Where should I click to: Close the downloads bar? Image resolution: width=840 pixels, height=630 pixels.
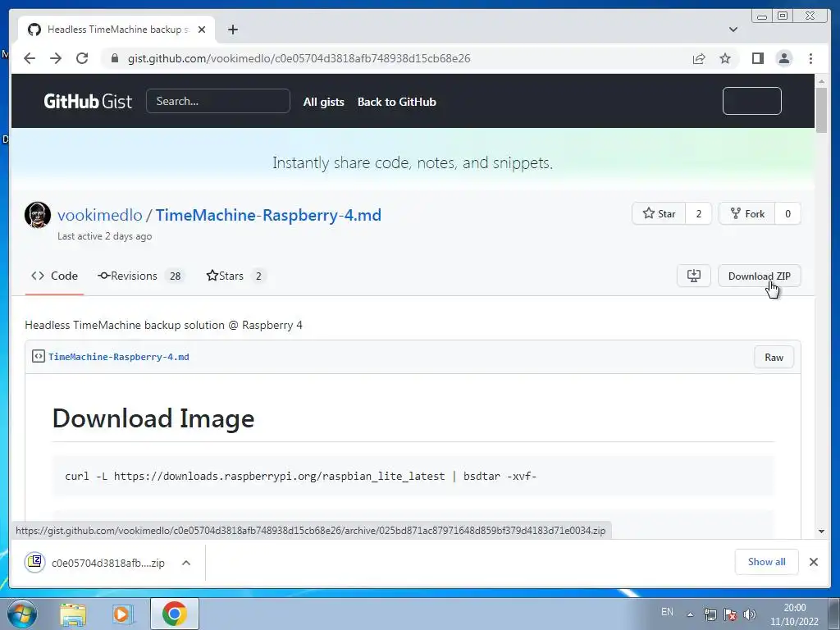click(x=813, y=562)
